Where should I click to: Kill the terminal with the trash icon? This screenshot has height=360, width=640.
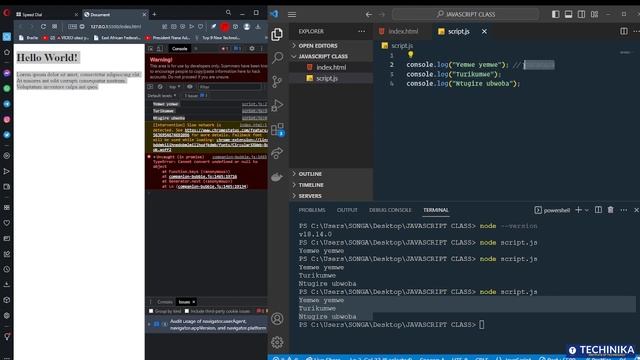click(x=611, y=210)
